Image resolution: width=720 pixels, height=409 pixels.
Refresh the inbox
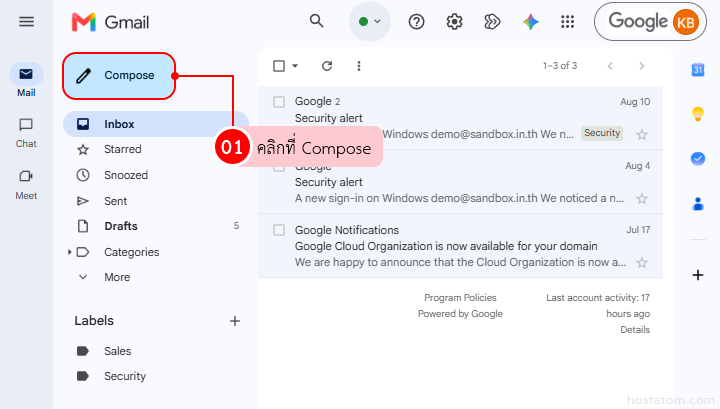tap(327, 66)
